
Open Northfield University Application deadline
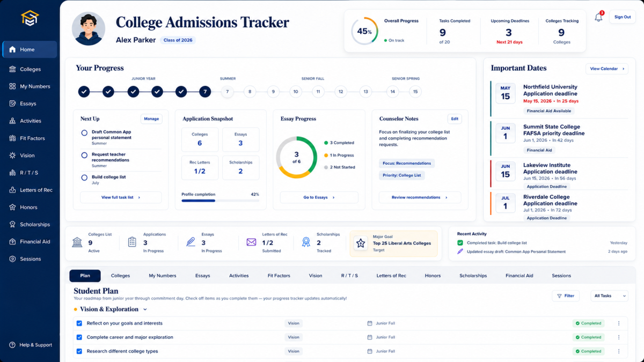pos(559,99)
